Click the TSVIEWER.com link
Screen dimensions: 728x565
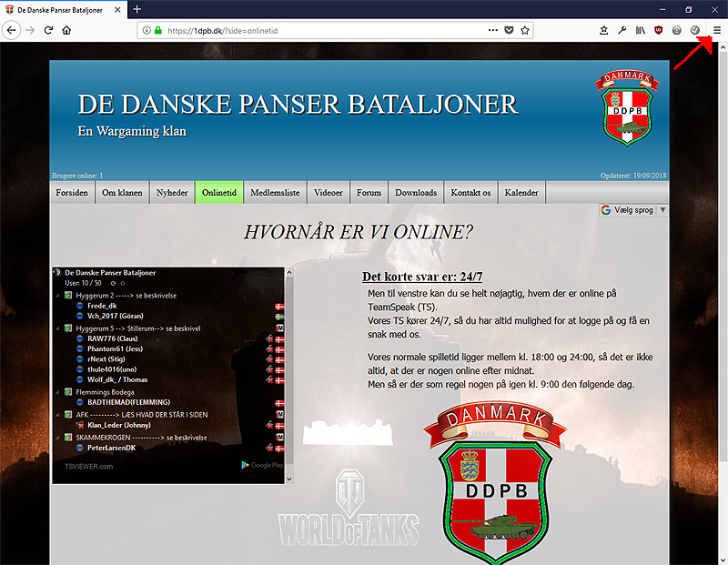88,467
